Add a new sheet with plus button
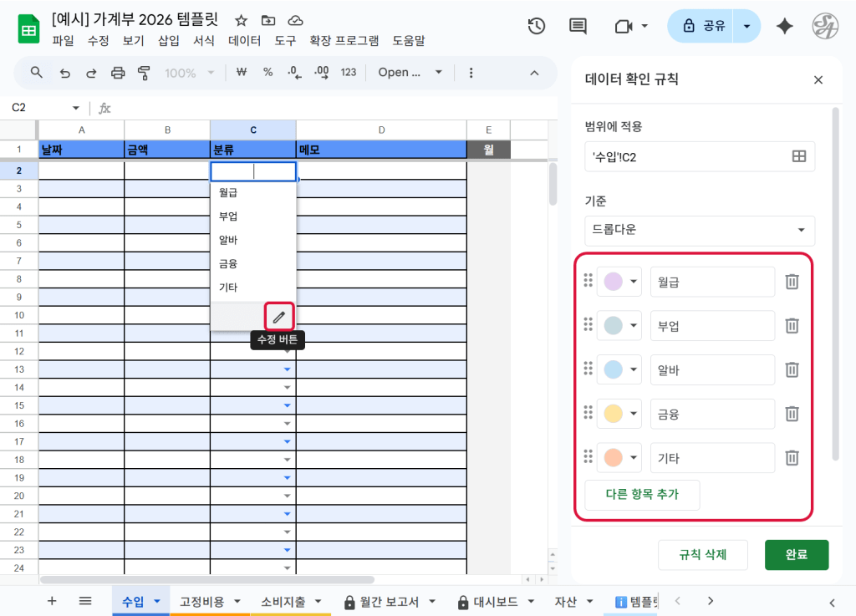Screen dimensions: 856x616 click(x=52, y=601)
